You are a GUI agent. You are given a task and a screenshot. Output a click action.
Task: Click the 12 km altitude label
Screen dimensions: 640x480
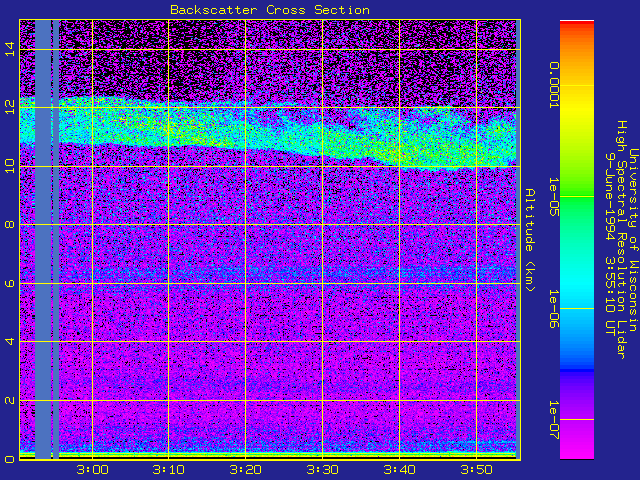10,107
